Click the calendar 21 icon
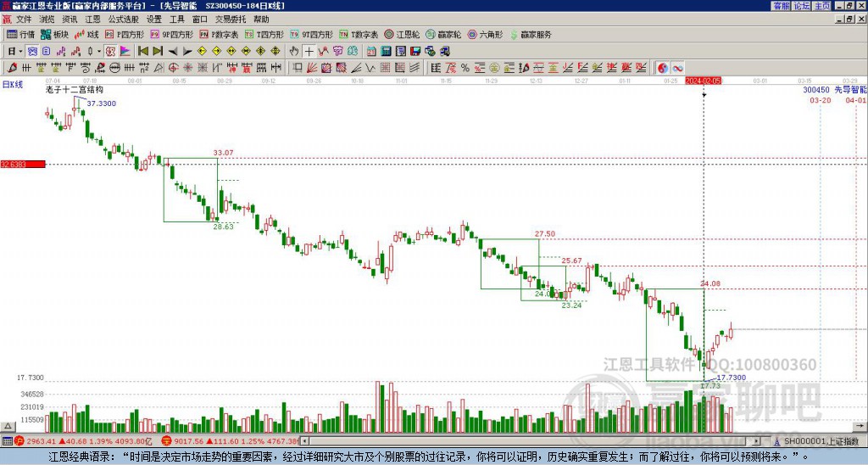 [x=371, y=52]
